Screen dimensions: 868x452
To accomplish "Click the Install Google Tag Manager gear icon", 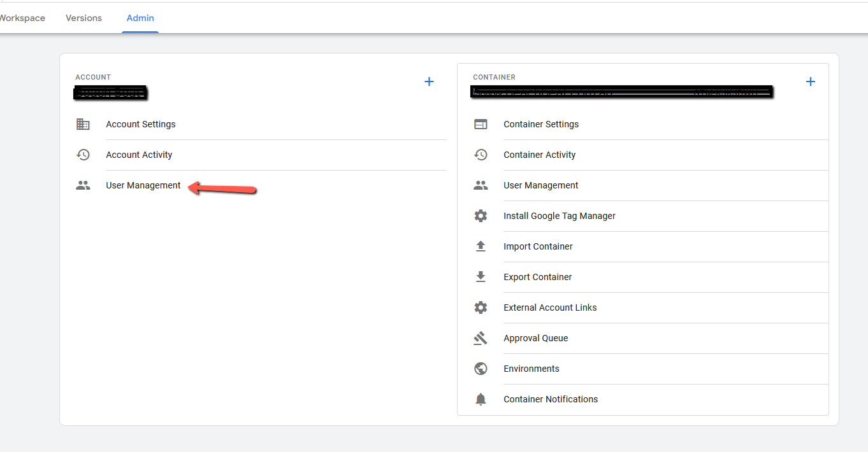I will coord(481,216).
